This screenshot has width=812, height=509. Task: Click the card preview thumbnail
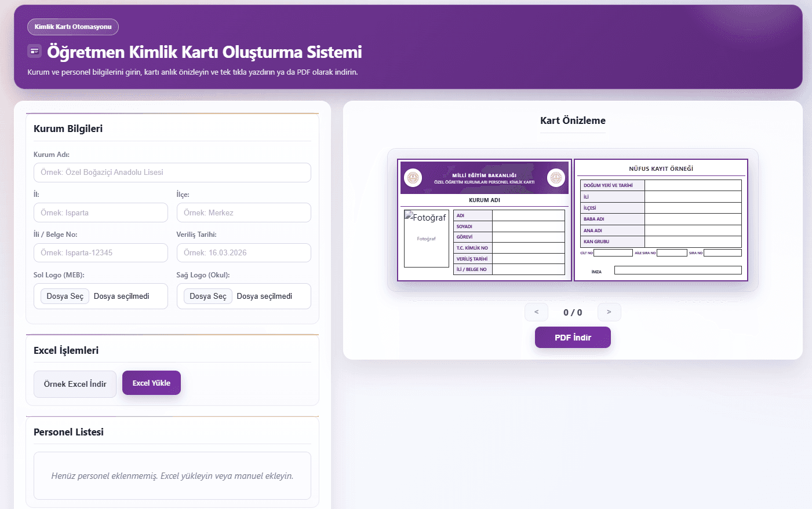tap(573, 220)
